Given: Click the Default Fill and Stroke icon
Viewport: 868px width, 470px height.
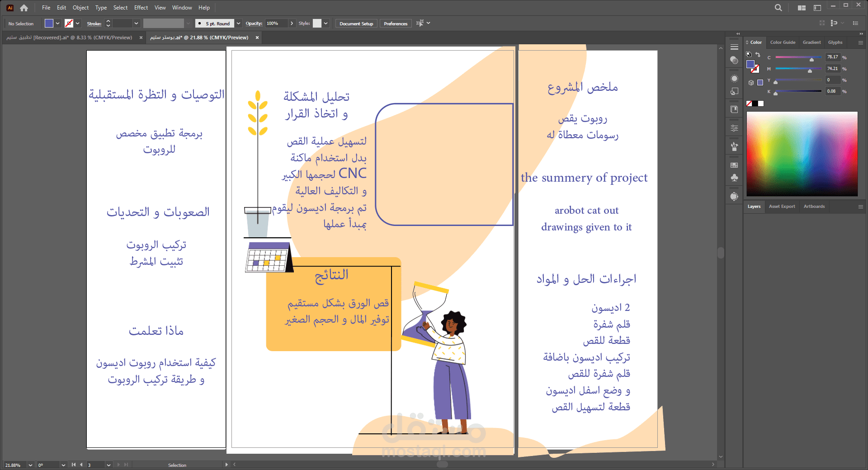Looking at the screenshot, I should [x=749, y=54].
